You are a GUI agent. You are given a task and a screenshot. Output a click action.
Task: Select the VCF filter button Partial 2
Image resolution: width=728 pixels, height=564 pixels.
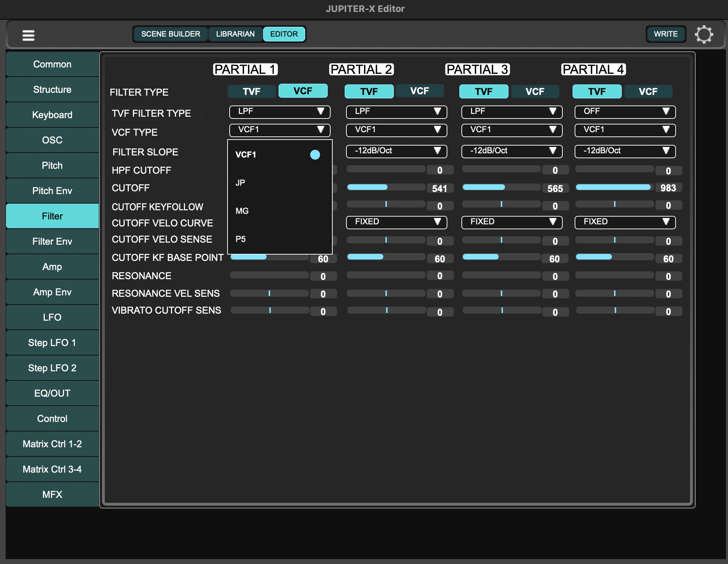(420, 90)
